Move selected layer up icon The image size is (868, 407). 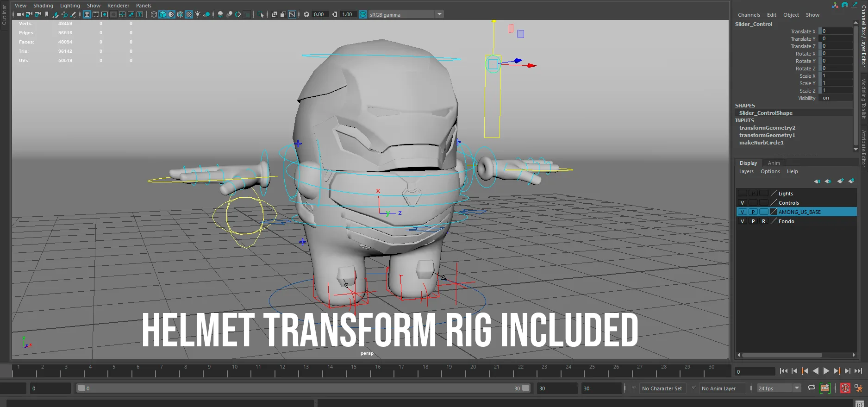[x=817, y=181]
